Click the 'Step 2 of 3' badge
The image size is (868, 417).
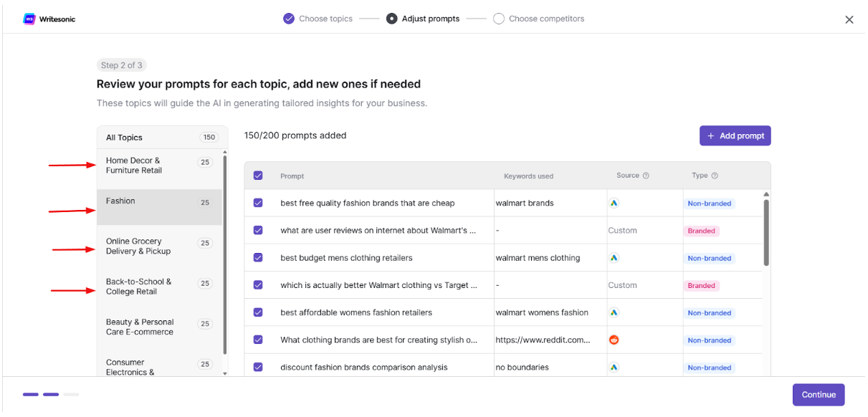tap(121, 65)
